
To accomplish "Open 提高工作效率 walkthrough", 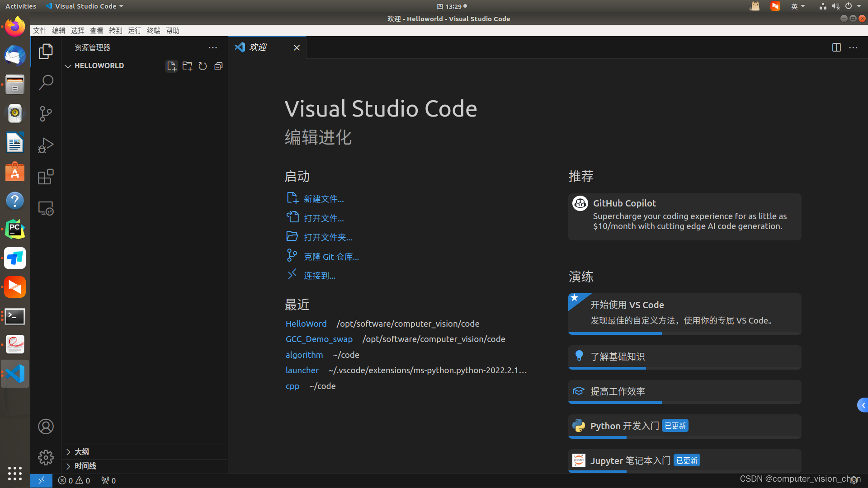I will [684, 392].
